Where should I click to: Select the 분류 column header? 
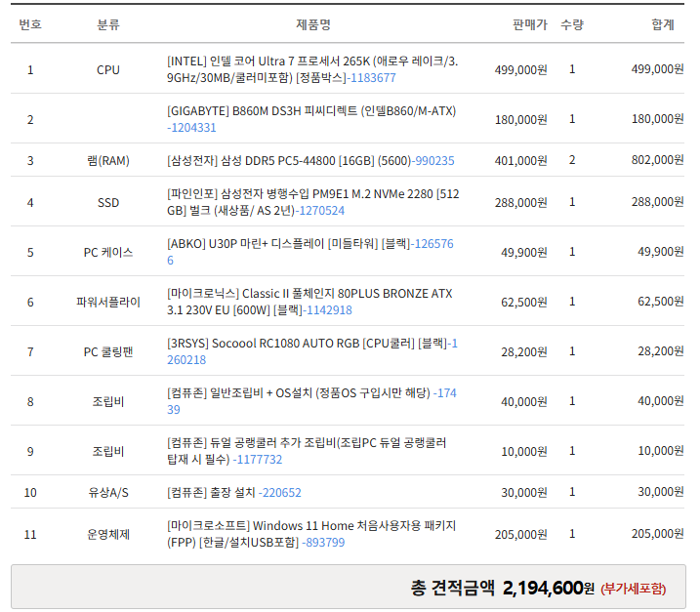click(x=108, y=24)
